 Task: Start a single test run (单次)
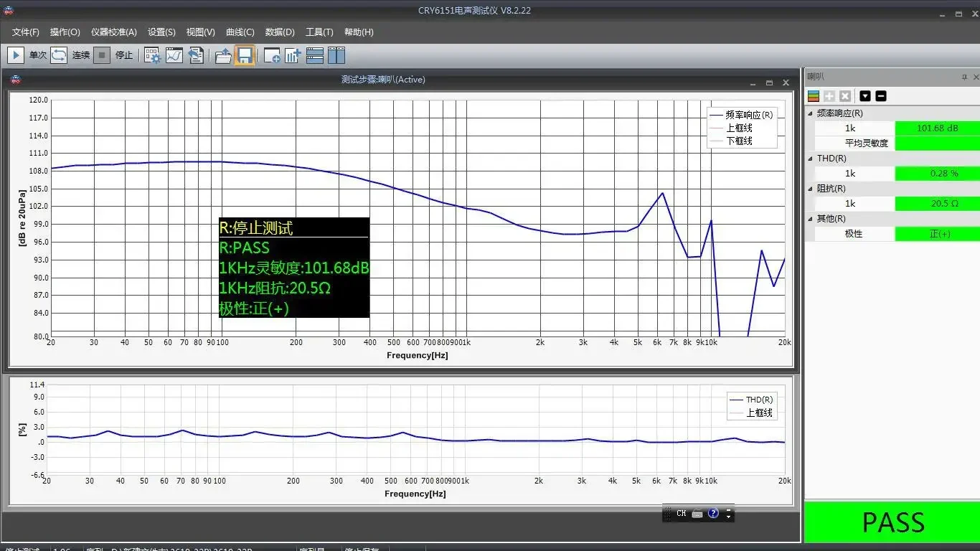pyautogui.click(x=16, y=55)
